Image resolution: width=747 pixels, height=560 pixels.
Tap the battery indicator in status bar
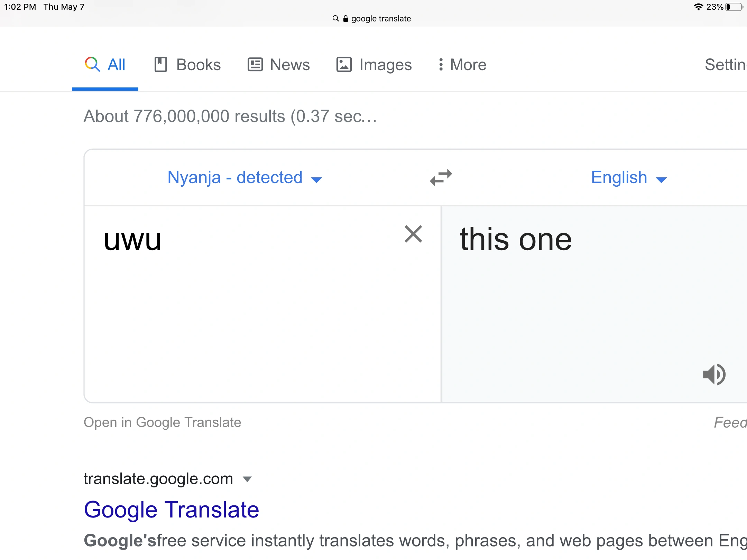(x=734, y=7)
